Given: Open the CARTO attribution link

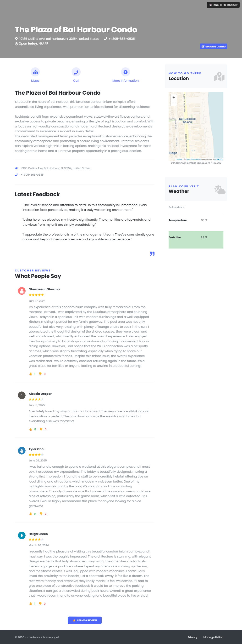Looking at the screenshot, I should 219,160.
